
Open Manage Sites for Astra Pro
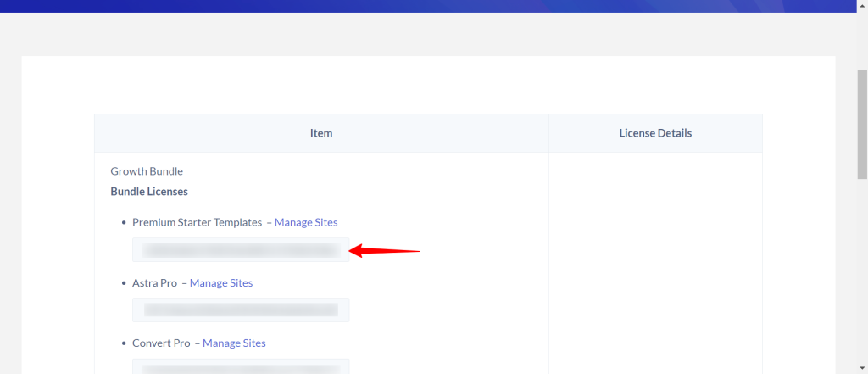pos(221,282)
